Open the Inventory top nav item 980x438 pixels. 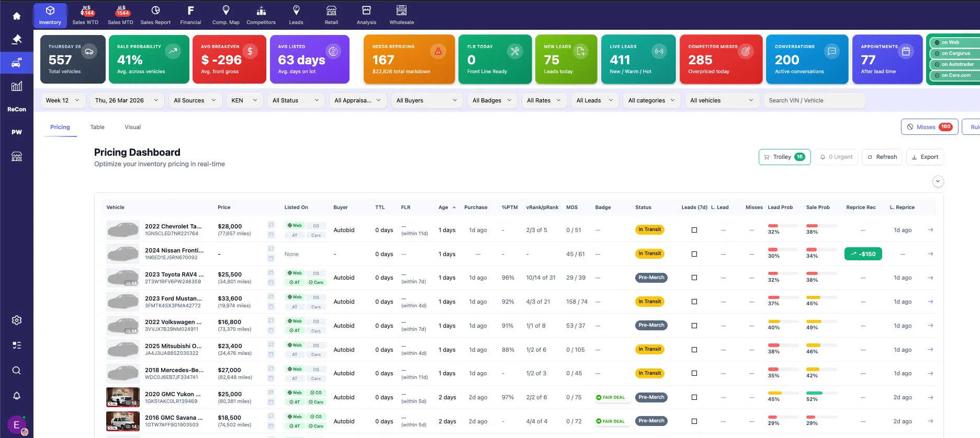(50, 15)
